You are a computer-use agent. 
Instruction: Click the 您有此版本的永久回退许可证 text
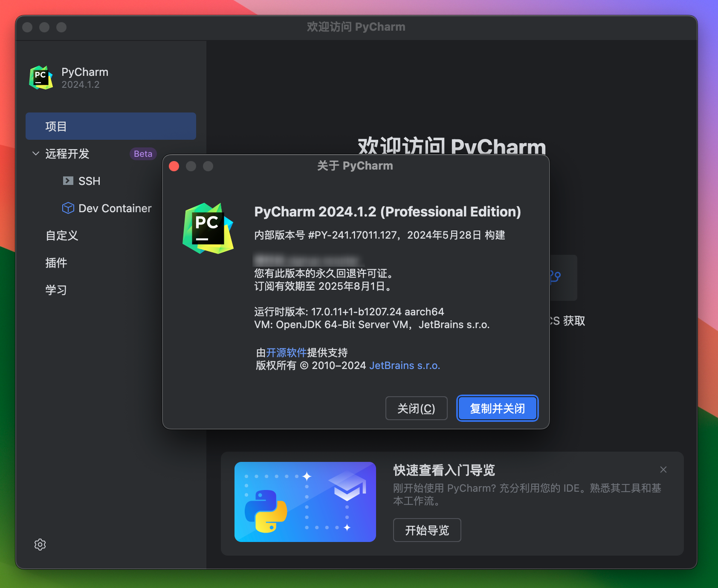324,273
